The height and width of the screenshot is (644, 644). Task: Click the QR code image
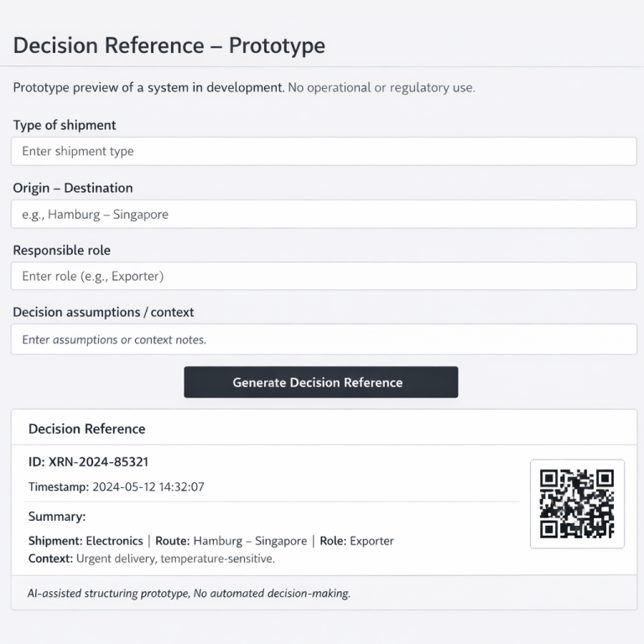click(x=577, y=503)
